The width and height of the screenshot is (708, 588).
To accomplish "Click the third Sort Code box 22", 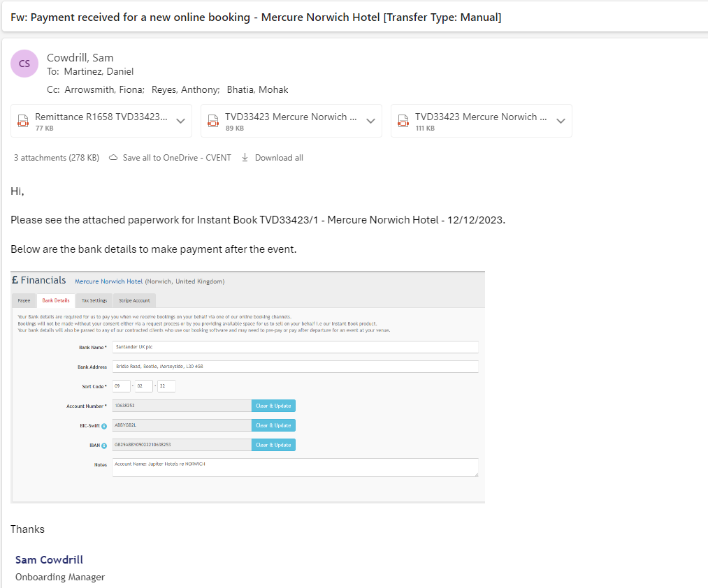I will point(166,386).
